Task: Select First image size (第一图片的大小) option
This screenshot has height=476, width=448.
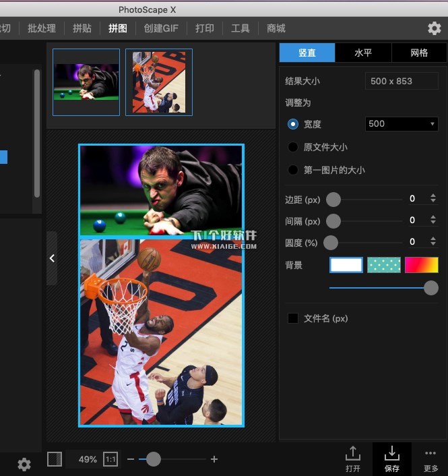Action: click(x=293, y=170)
